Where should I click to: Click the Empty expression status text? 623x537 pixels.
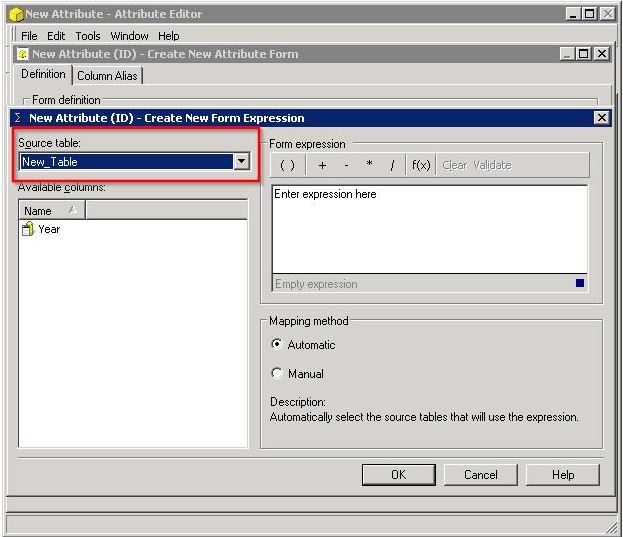coord(316,284)
